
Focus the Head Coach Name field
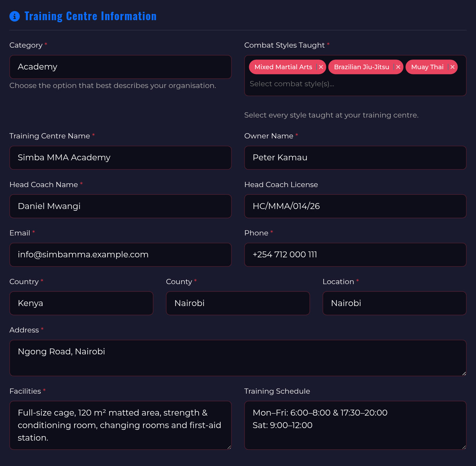[120, 206]
